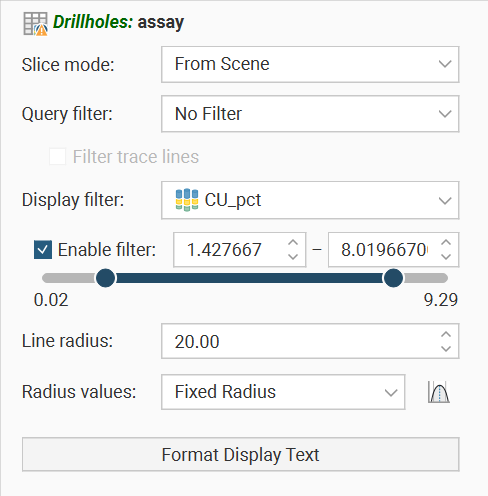The image size is (488, 496).
Task: Open the Query filter dropdown
Action: (x=310, y=114)
